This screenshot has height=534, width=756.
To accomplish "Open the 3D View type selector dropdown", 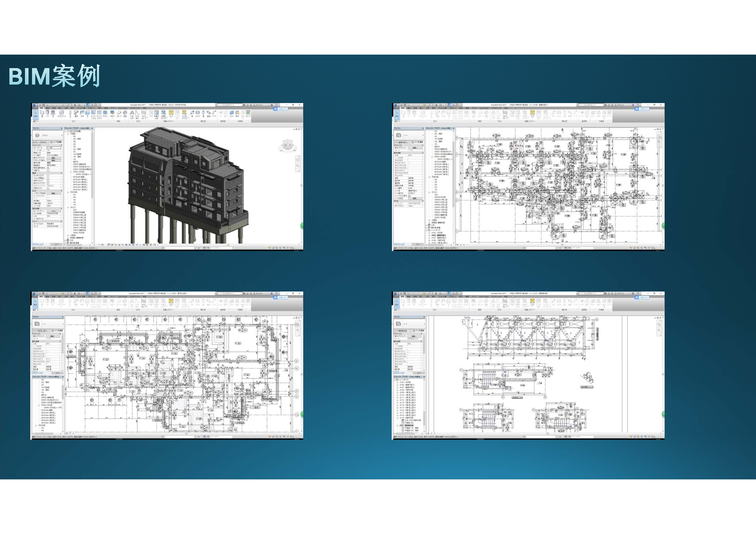I will [62, 136].
